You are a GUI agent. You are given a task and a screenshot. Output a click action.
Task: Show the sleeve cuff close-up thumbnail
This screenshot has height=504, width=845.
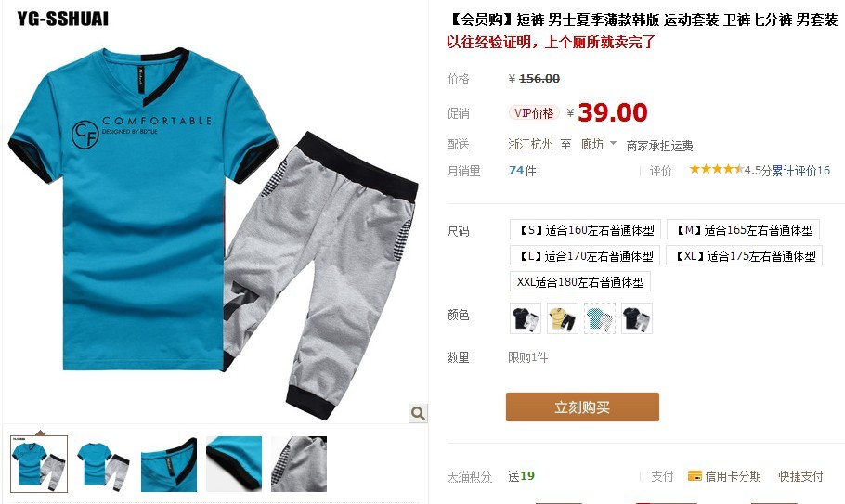tap(234, 464)
